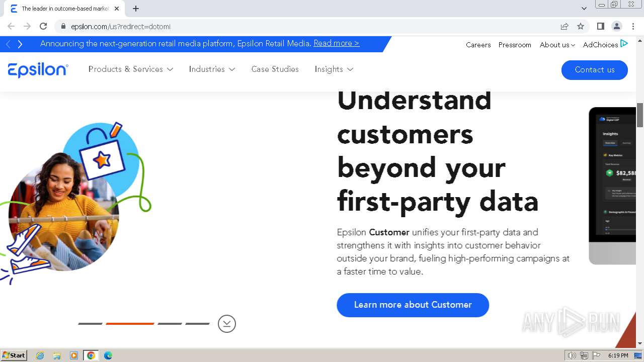Reload the page with refresh icon

point(43,26)
